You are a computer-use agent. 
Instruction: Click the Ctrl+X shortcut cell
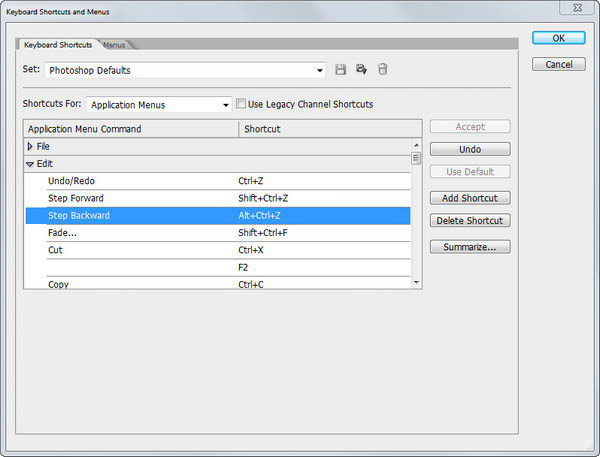(251, 250)
